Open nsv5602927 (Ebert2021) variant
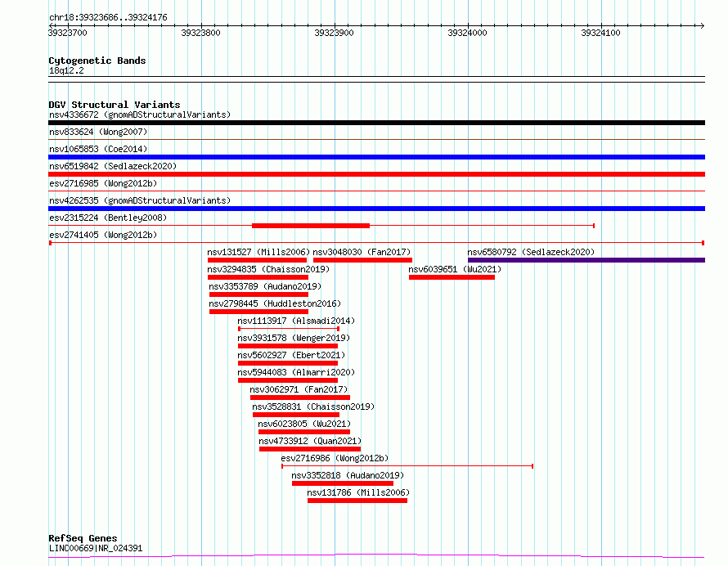728x566 pixels. pos(291,355)
